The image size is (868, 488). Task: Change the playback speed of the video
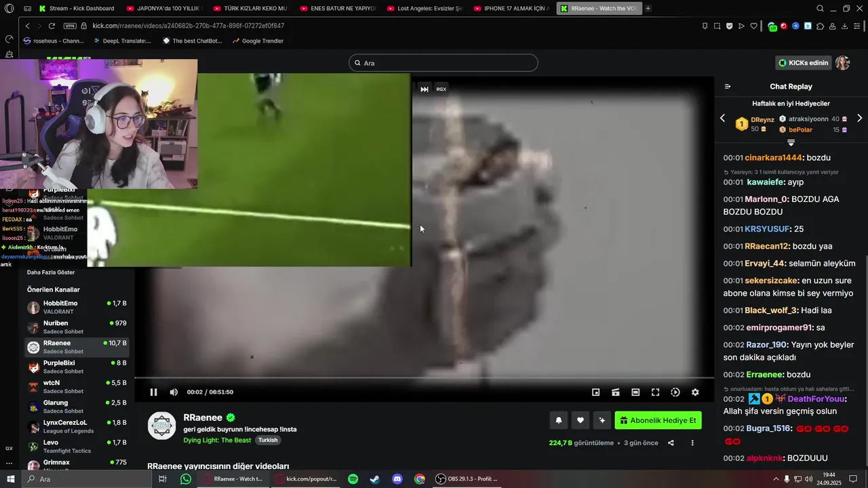675,392
